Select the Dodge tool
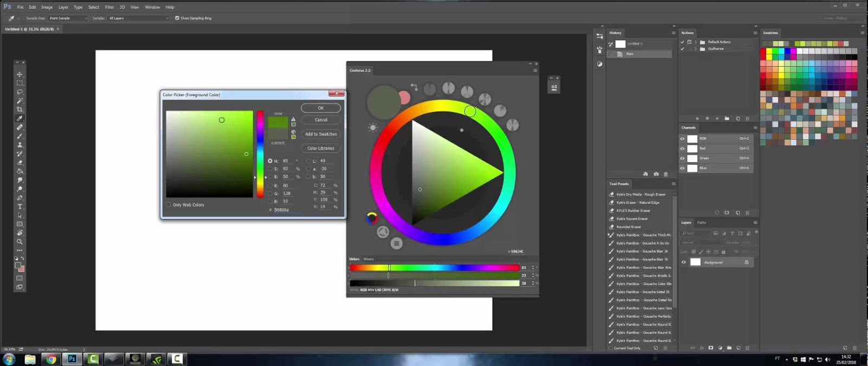Screen dimensions: 868x366 (x=20, y=189)
